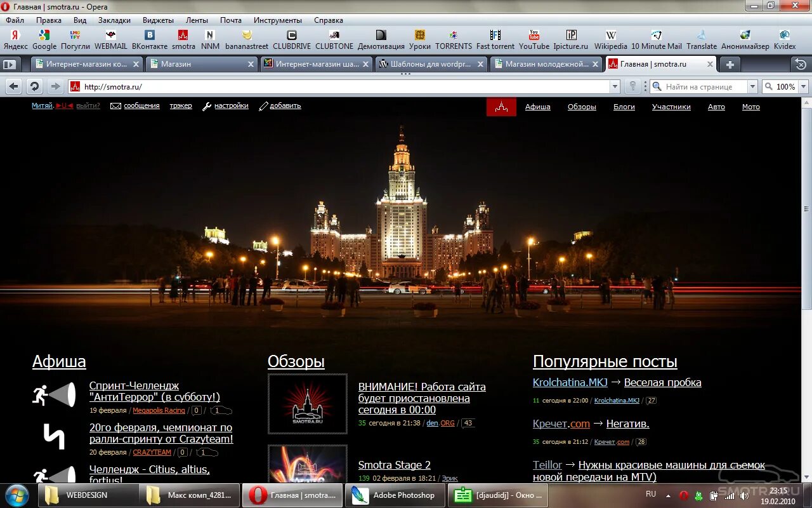Open the Закладки menu

click(x=114, y=20)
